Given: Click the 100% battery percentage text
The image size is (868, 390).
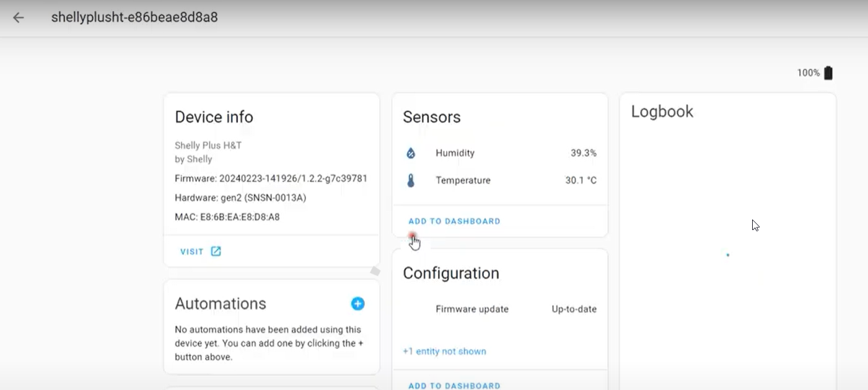Looking at the screenshot, I should [x=808, y=73].
